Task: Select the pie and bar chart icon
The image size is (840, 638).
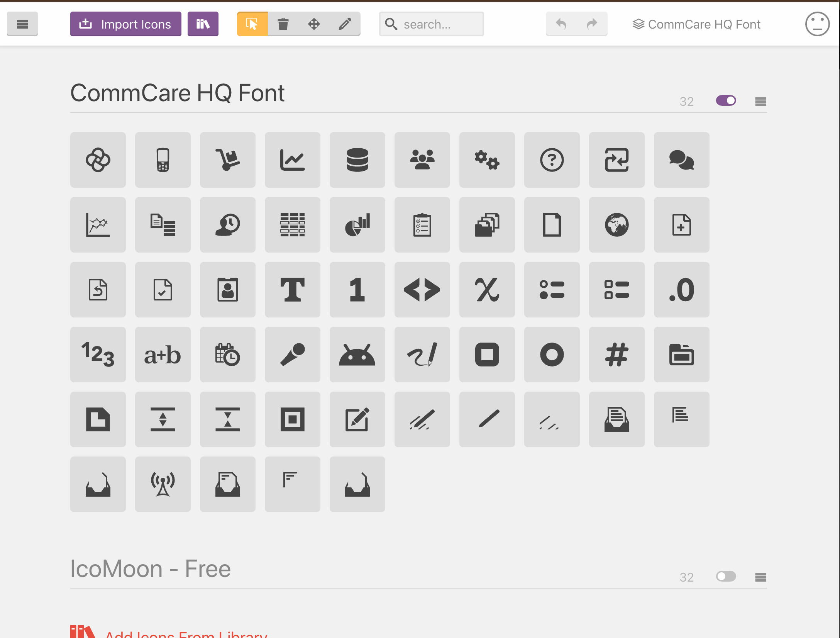Action: (357, 225)
